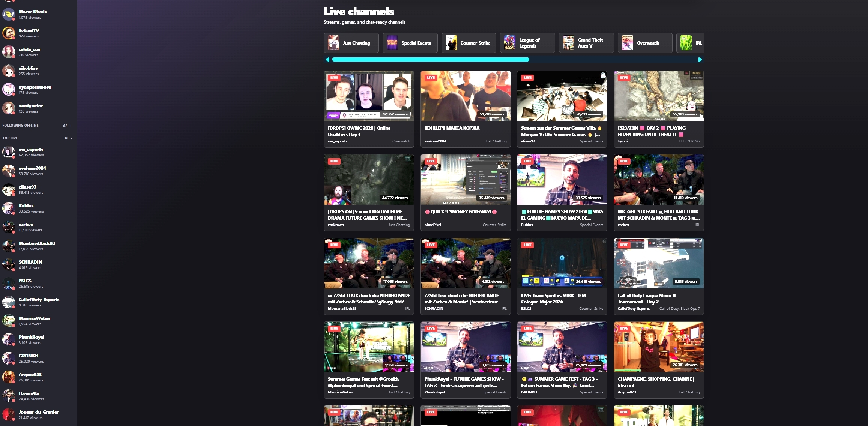The image size is (868, 426).
Task: Click "SUMMER GAME FEST - TAG 3" title
Action: [x=559, y=382]
